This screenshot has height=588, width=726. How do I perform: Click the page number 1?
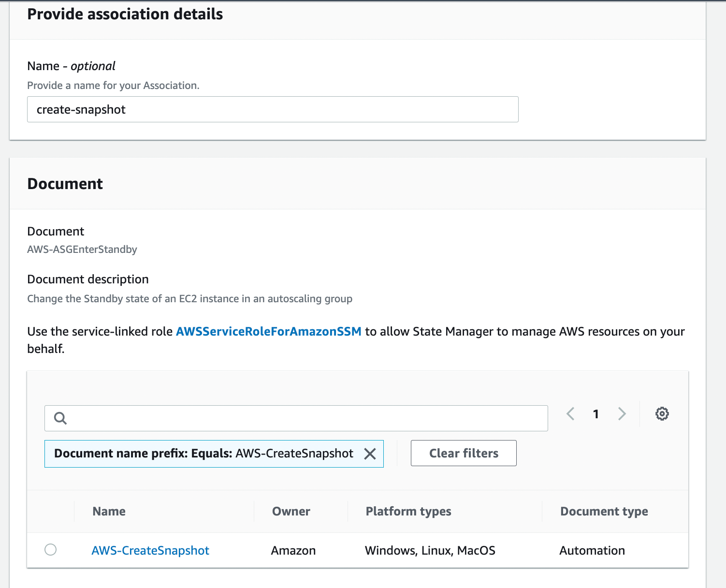coord(596,414)
